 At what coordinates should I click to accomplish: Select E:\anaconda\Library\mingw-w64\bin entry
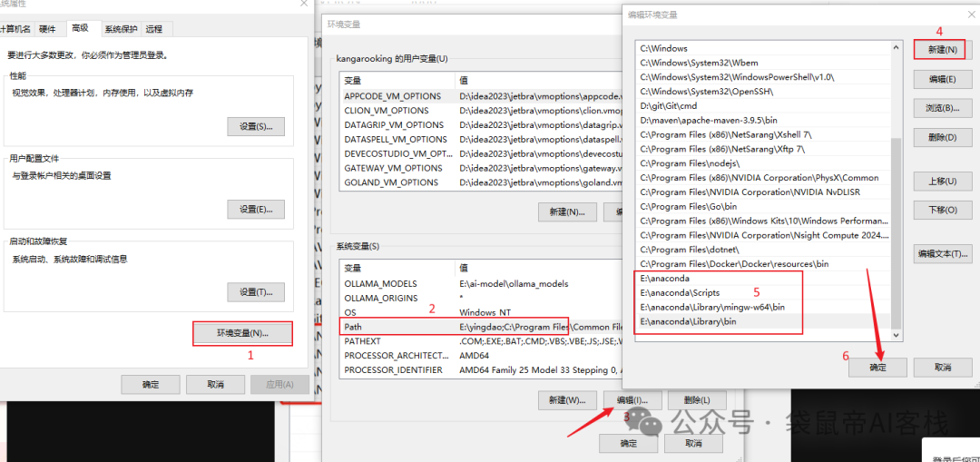point(762,307)
